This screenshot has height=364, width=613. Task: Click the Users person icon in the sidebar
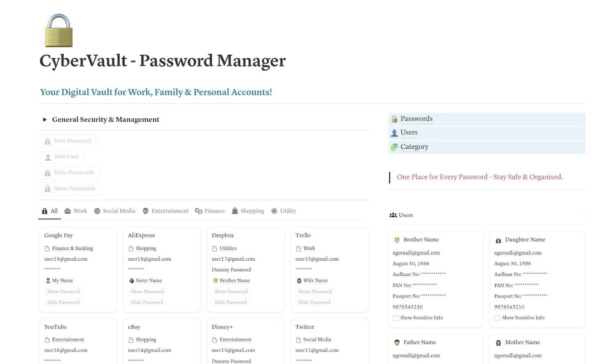[394, 132]
